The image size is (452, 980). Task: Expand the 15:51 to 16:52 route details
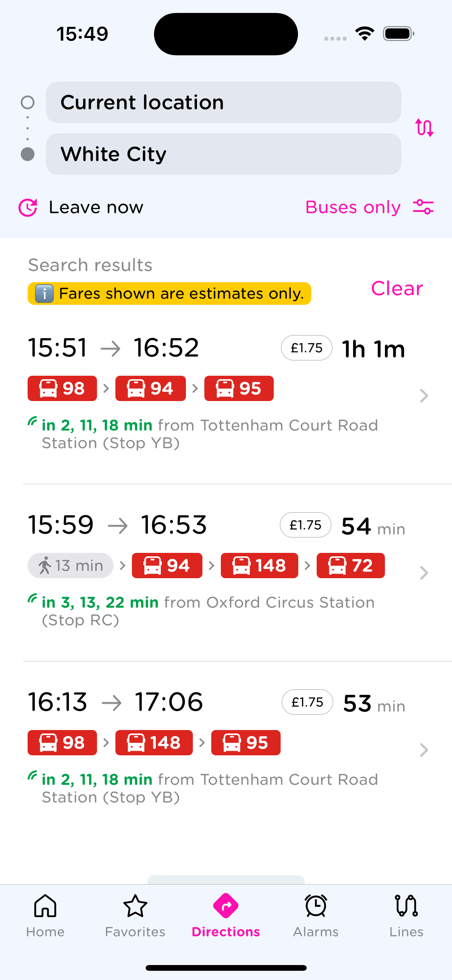pos(424,396)
